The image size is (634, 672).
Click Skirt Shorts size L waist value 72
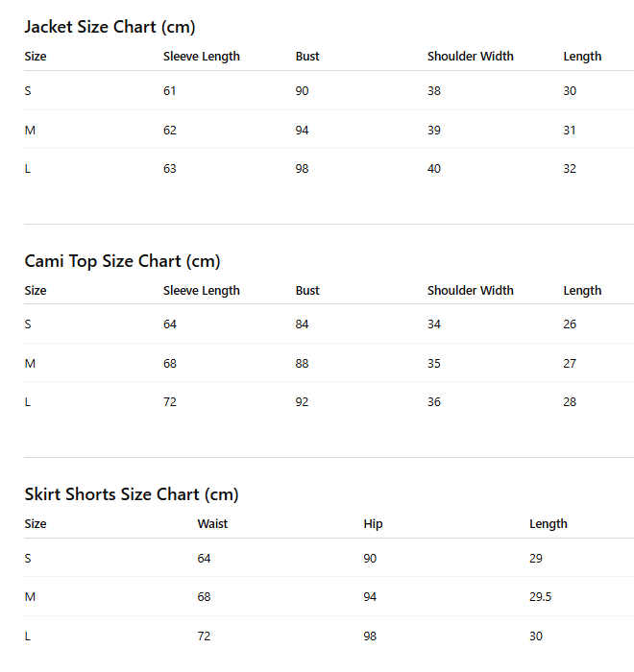point(204,636)
